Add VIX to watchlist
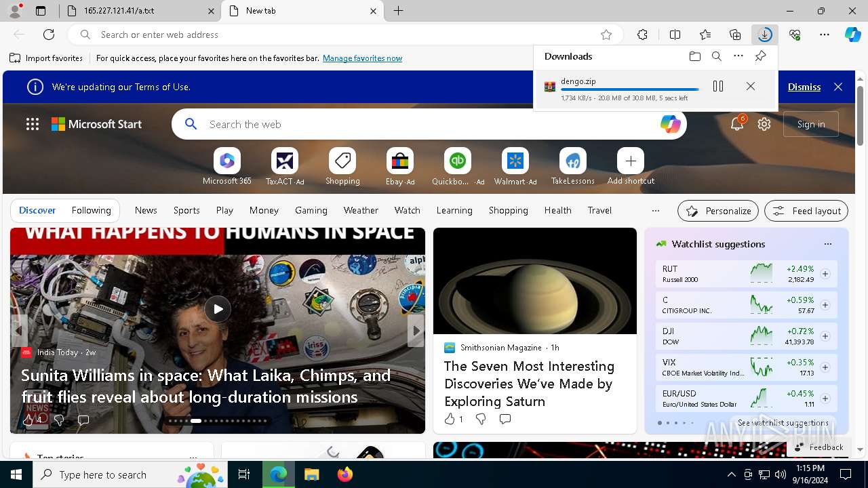 [825, 367]
